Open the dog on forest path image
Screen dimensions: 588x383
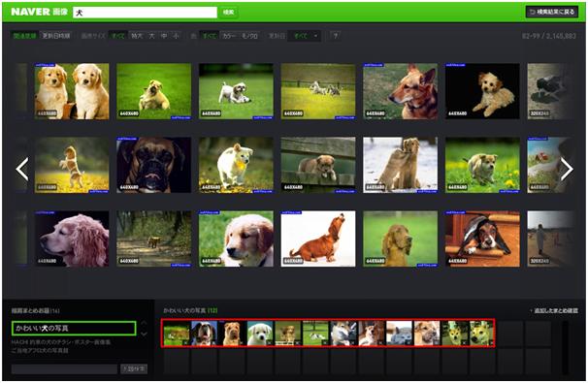coord(153,239)
